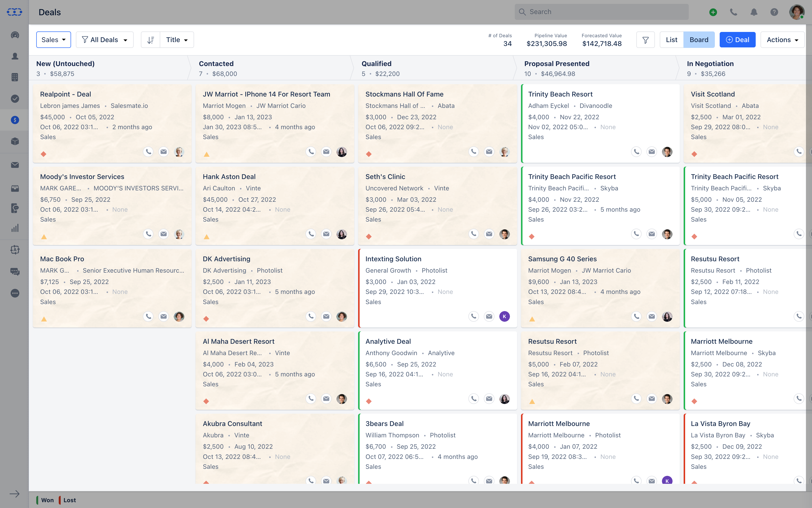This screenshot has height=508, width=812.
Task: Email contact on Samsung G 40 Series card
Action: point(652,316)
